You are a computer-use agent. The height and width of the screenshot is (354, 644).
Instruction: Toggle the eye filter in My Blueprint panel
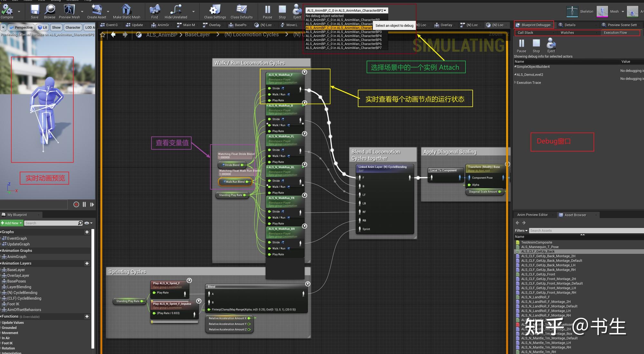[x=86, y=223]
